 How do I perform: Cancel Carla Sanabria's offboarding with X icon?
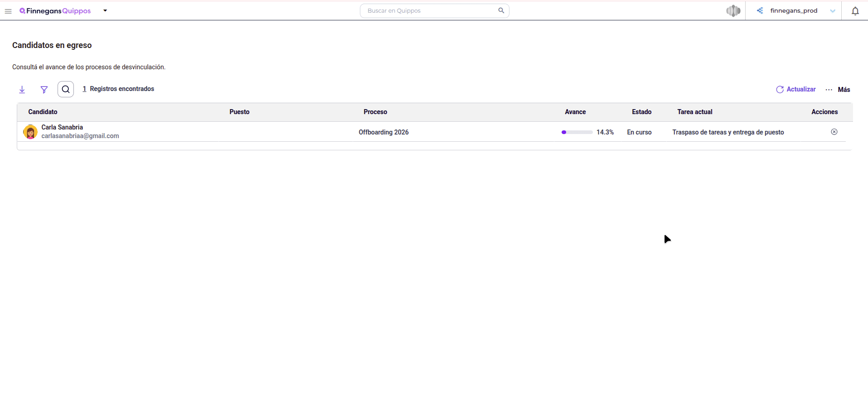tap(834, 132)
